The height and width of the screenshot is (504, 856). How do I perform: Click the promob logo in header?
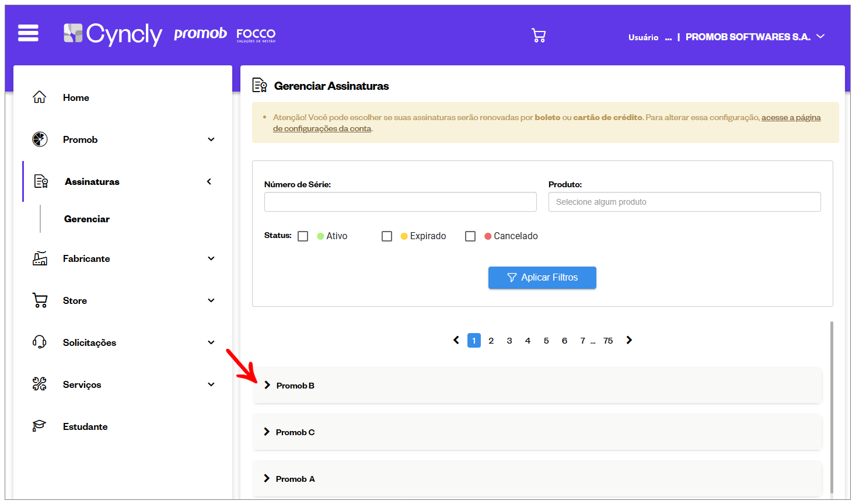coord(200,34)
